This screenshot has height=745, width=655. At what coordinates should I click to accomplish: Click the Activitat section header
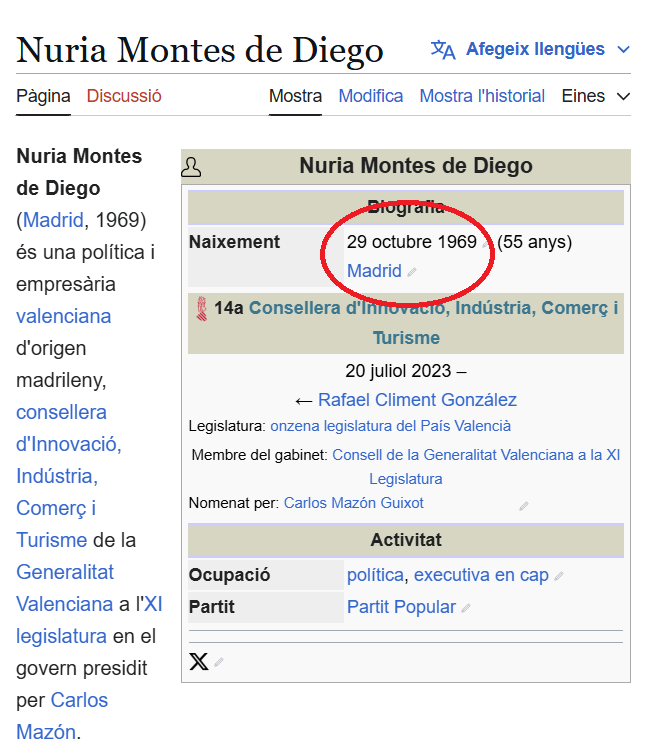click(x=406, y=540)
